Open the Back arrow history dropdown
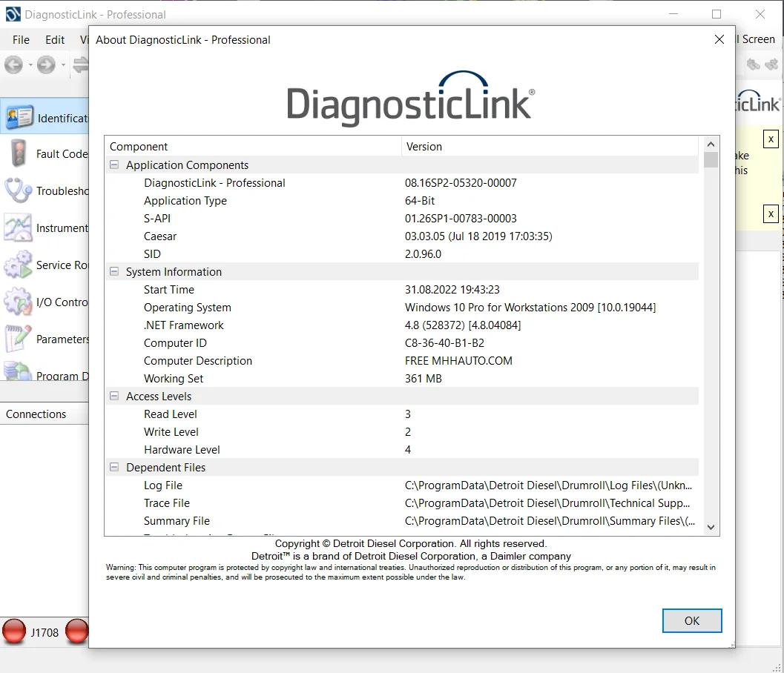The image size is (784, 673). (30, 65)
